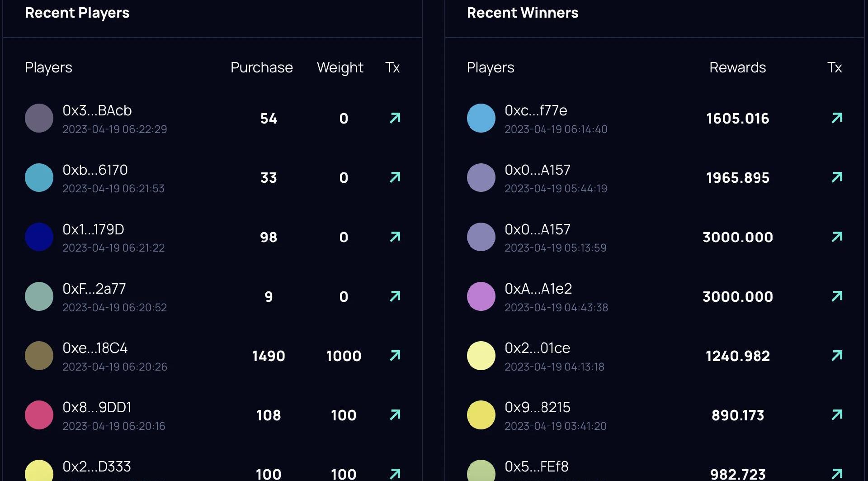The height and width of the screenshot is (481, 868).
Task: Click the avatar of player 0x1...179D
Action: tap(39, 237)
